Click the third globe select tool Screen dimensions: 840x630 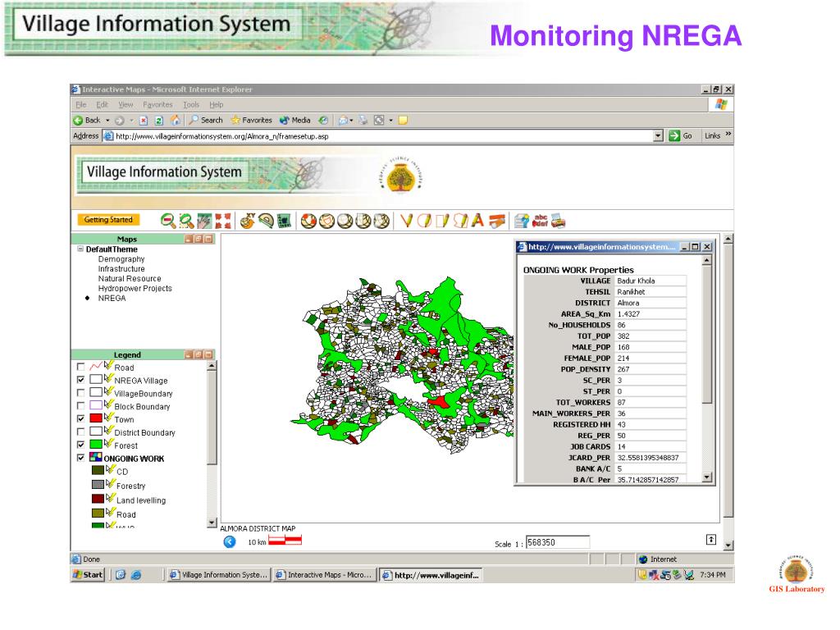(x=345, y=221)
